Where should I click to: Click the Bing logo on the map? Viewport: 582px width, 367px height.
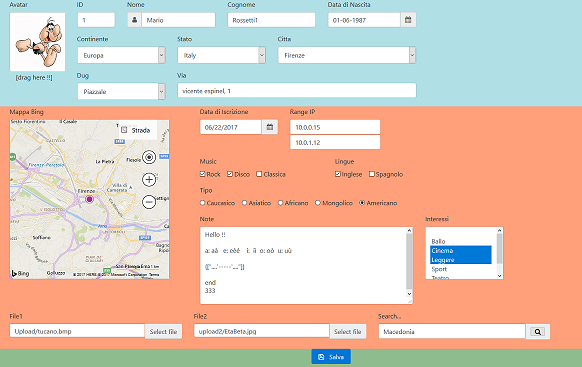(20, 273)
